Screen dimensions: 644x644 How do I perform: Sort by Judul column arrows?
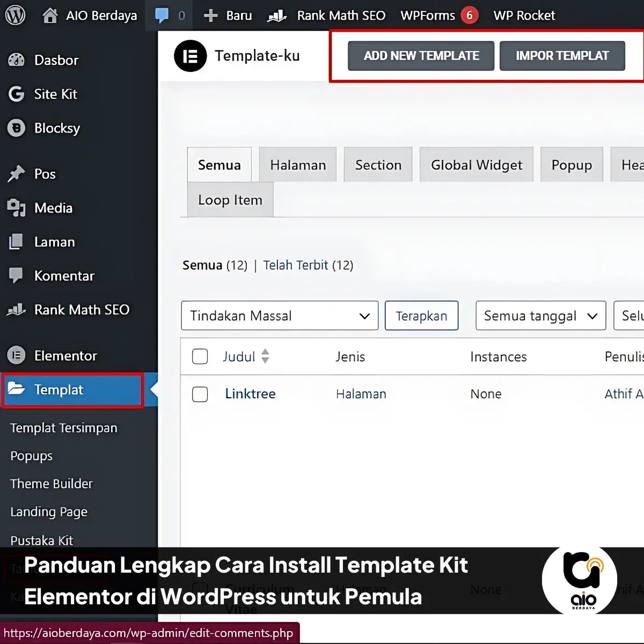265,356
